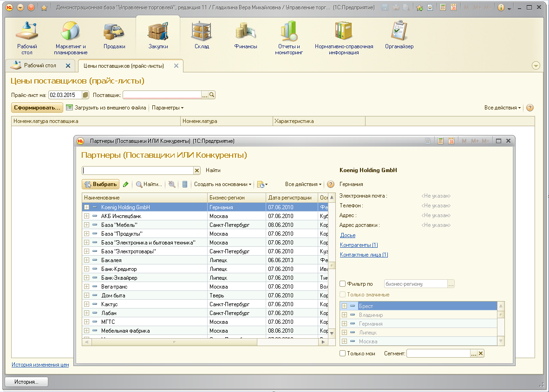Open the Параметры dropdown
This screenshot has width=549, height=392.
point(168,108)
